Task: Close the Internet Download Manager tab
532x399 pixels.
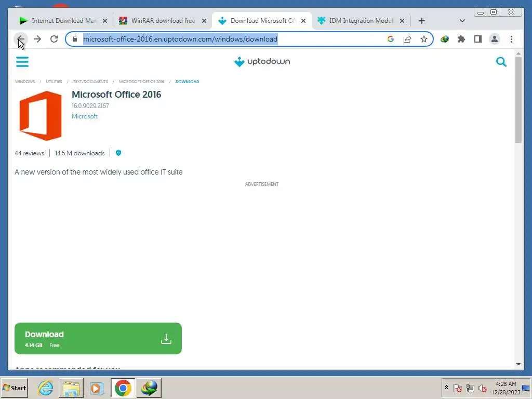Action: pyautogui.click(x=105, y=21)
